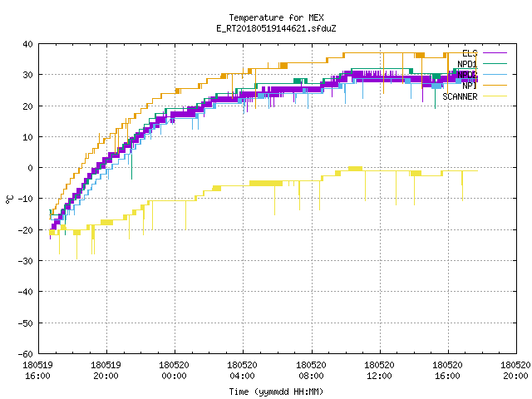Click the y-axis tick label 20

click(27, 106)
